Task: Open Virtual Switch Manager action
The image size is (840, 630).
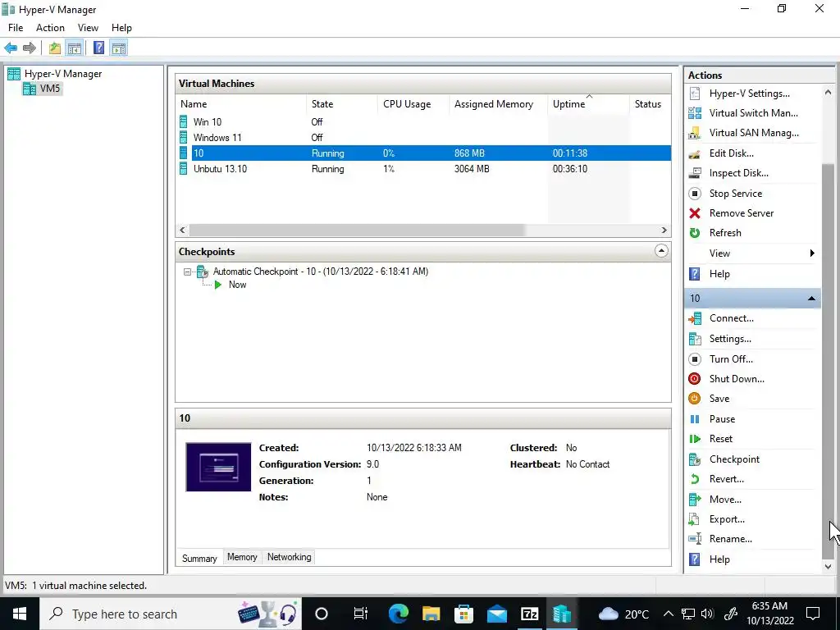Action: (753, 113)
